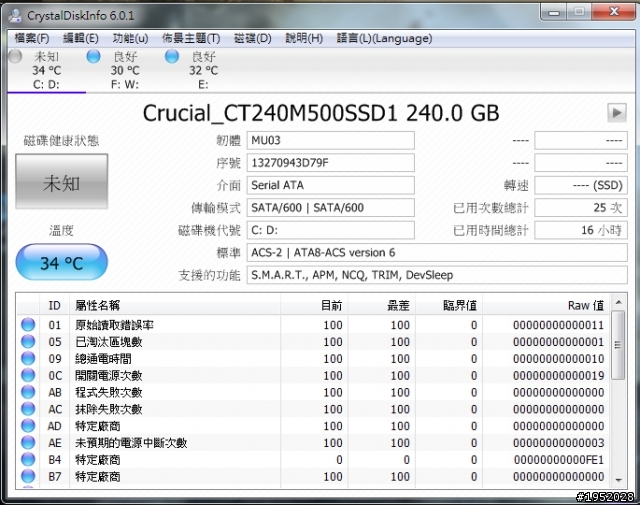Click scroll up arrow in attribute list
The width and height of the screenshot is (640, 505).
coord(618,302)
